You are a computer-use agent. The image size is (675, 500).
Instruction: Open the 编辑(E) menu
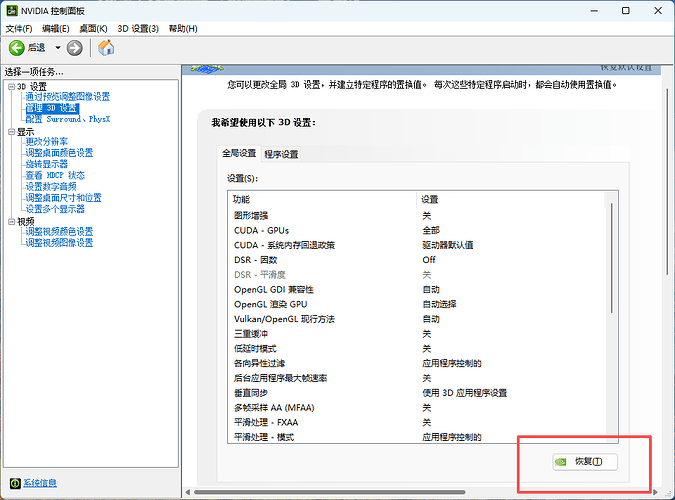[x=56, y=28]
